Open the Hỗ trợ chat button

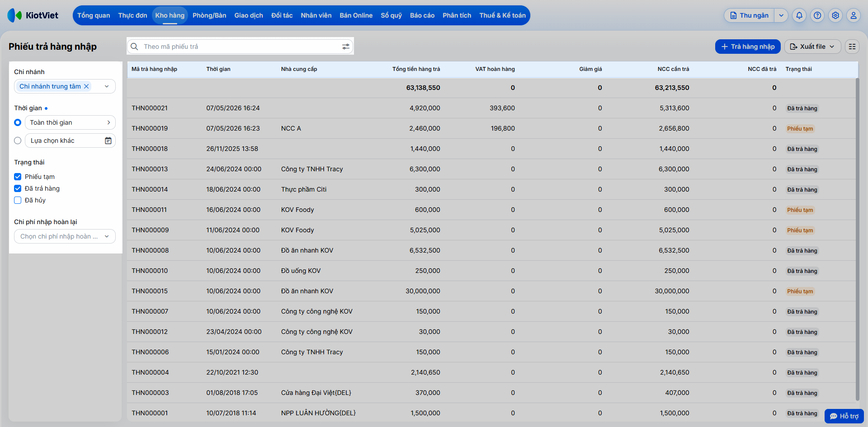[844, 416]
